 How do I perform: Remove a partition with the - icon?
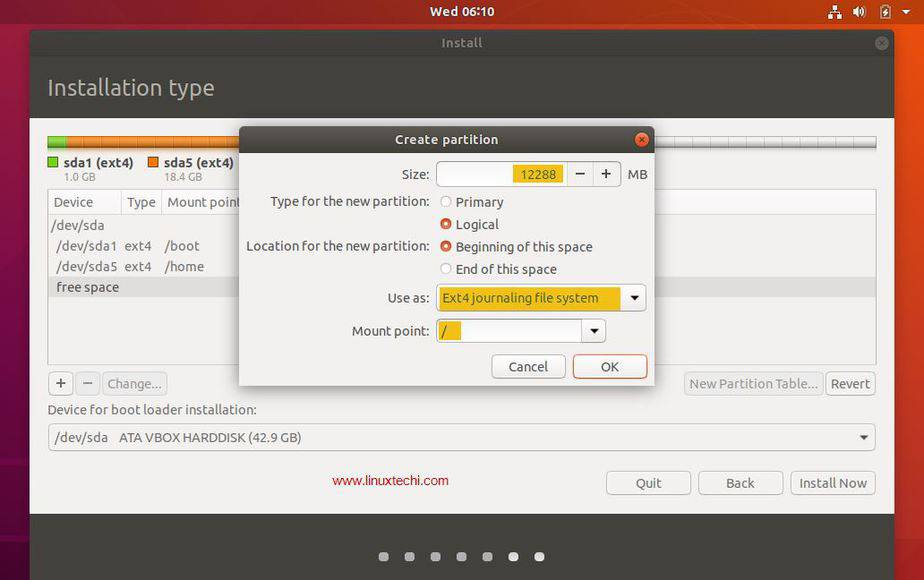(88, 383)
